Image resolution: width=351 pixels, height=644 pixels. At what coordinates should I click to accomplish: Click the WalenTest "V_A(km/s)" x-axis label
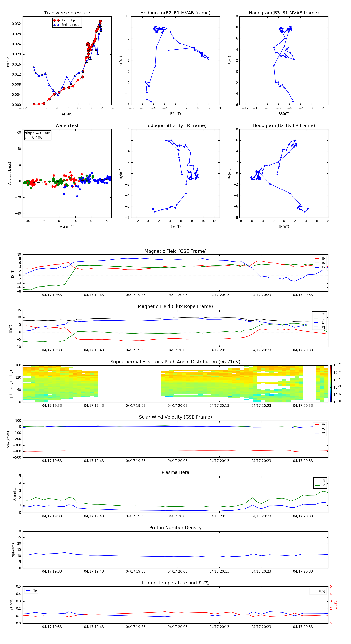(67, 227)
